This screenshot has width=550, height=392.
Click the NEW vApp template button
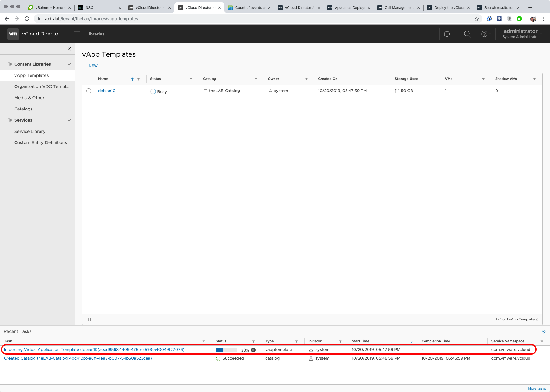click(x=93, y=66)
